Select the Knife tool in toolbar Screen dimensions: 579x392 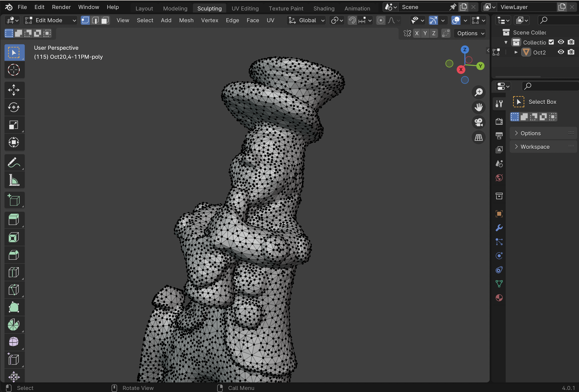[14, 290]
